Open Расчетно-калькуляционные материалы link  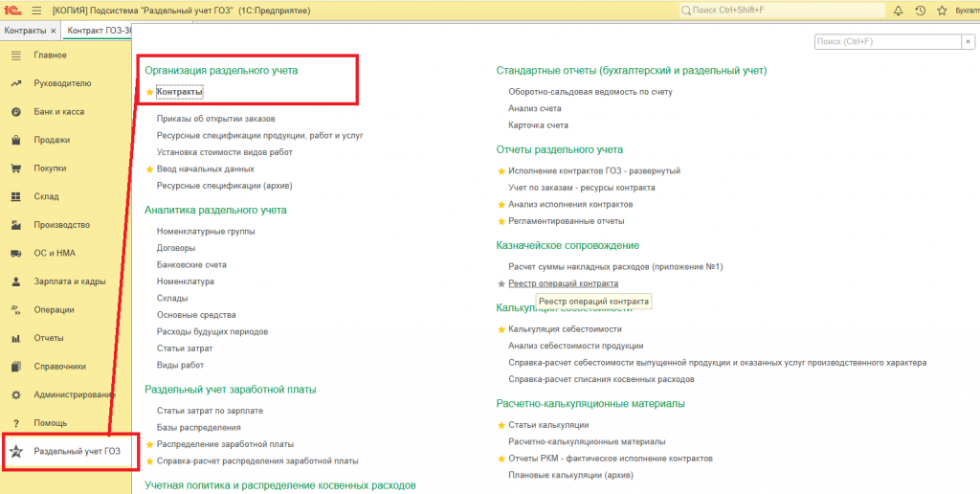587,442
